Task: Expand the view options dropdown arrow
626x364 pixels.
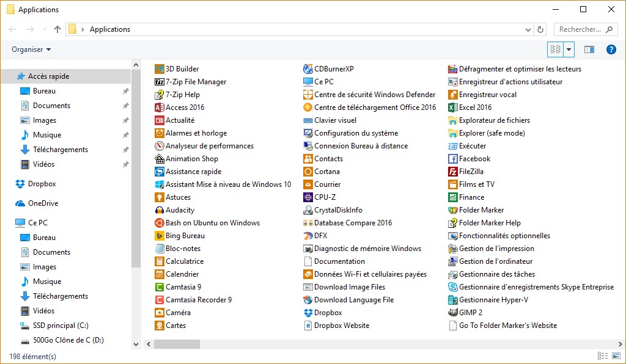Action: point(569,49)
